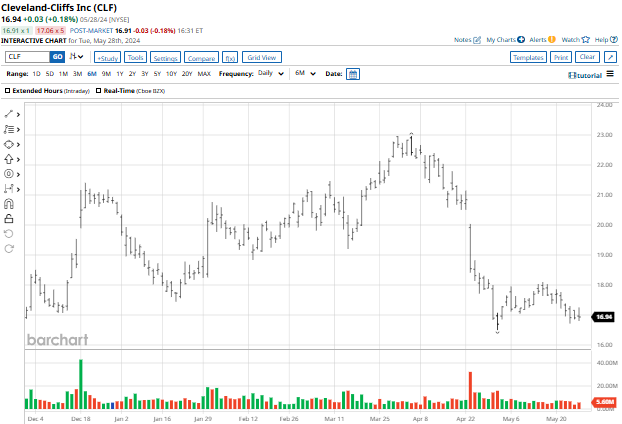
Task: Click the lock drawings icon
Action: [x=9, y=218]
